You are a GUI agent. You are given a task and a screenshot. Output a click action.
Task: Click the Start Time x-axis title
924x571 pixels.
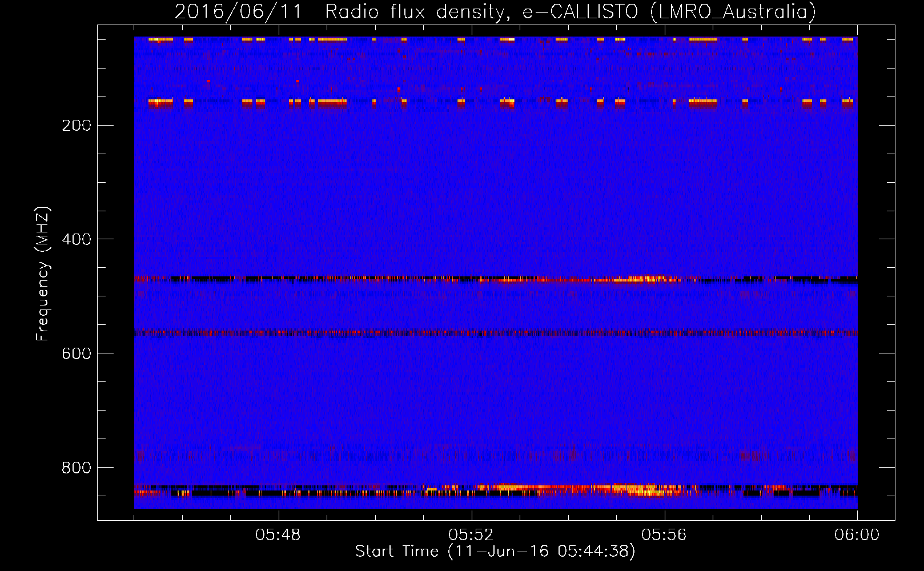[x=495, y=552]
